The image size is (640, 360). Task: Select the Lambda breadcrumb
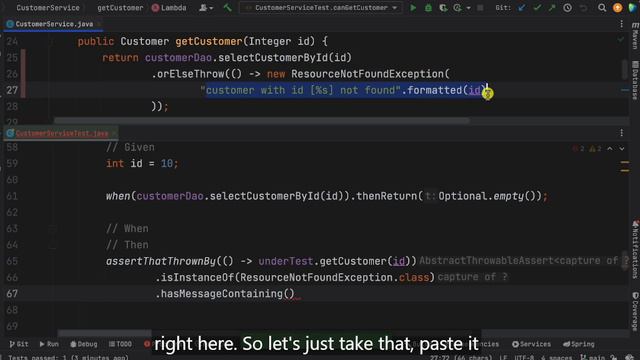point(169,8)
